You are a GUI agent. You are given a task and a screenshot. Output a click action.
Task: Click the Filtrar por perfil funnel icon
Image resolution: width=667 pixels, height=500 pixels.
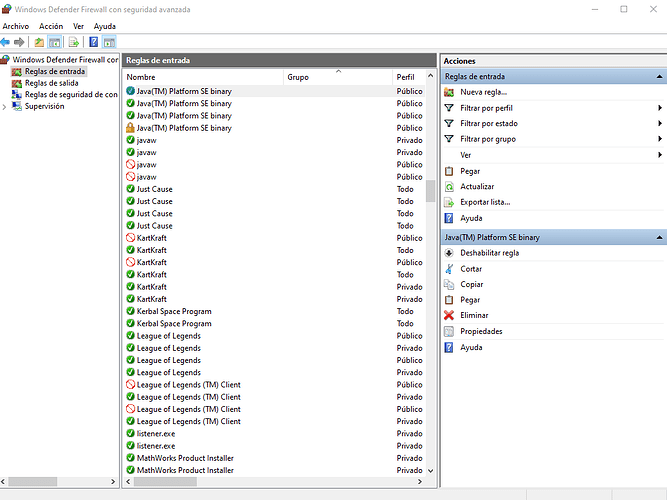click(449, 108)
